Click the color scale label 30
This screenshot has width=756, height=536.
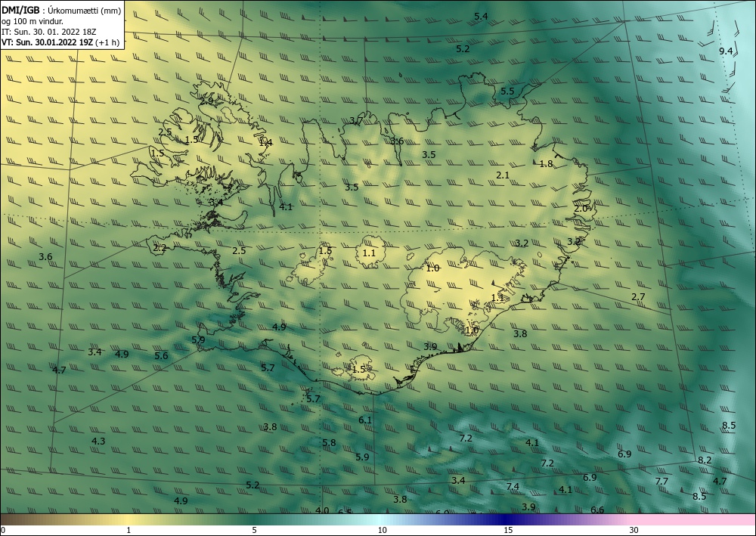tap(634, 530)
